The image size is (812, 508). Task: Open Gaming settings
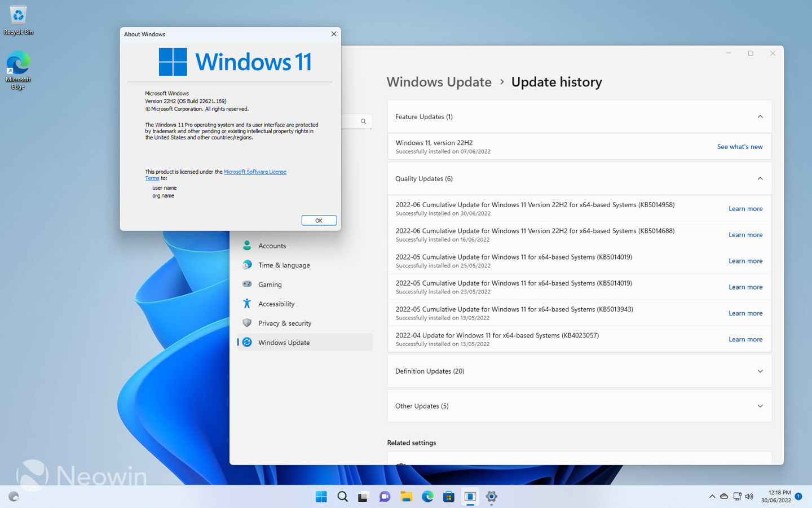point(270,284)
